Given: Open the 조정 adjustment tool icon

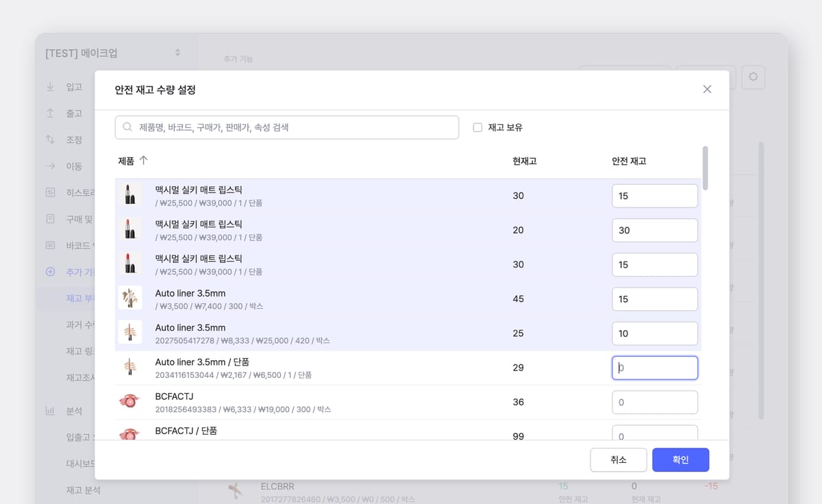Looking at the screenshot, I should pos(50,139).
